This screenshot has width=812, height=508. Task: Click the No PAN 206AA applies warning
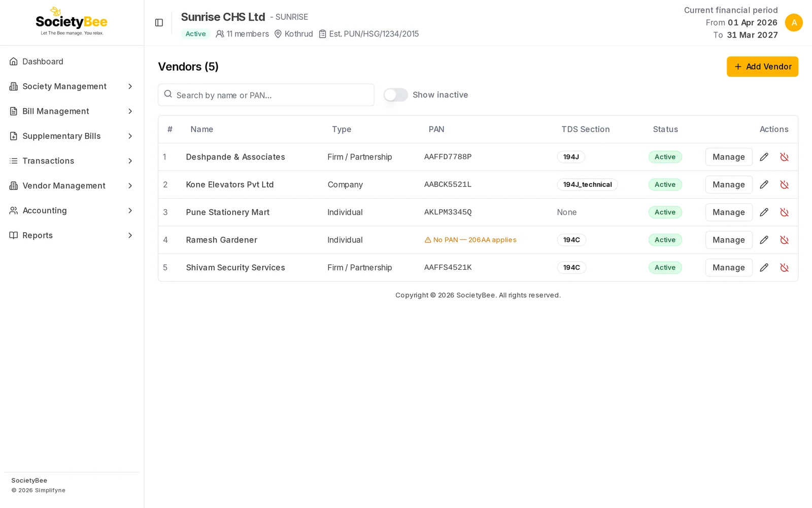click(x=470, y=240)
